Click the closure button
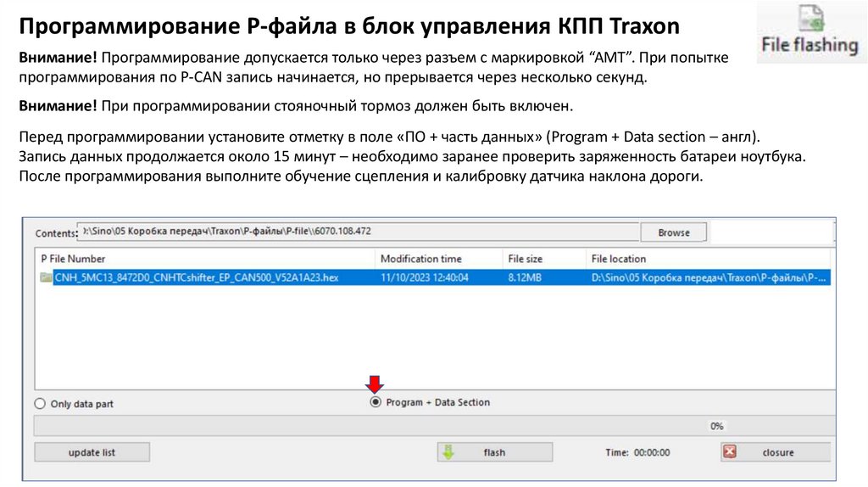 click(776, 452)
